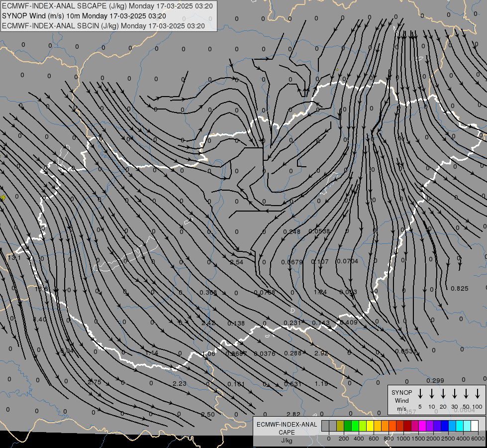Click the 13.1 value on the map
Image resolution: width=487 pixels, height=448 pixels.
click(x=14, y=258)
